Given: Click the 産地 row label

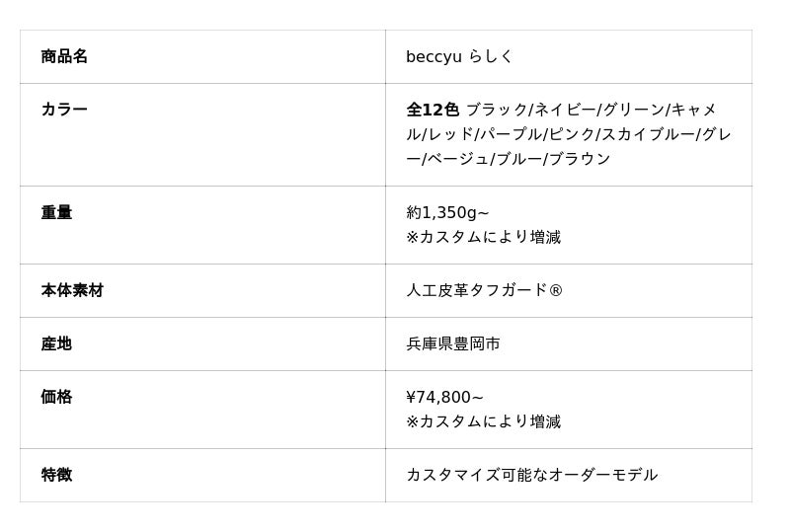Looking at the screenshot, I should click(56, 343).
